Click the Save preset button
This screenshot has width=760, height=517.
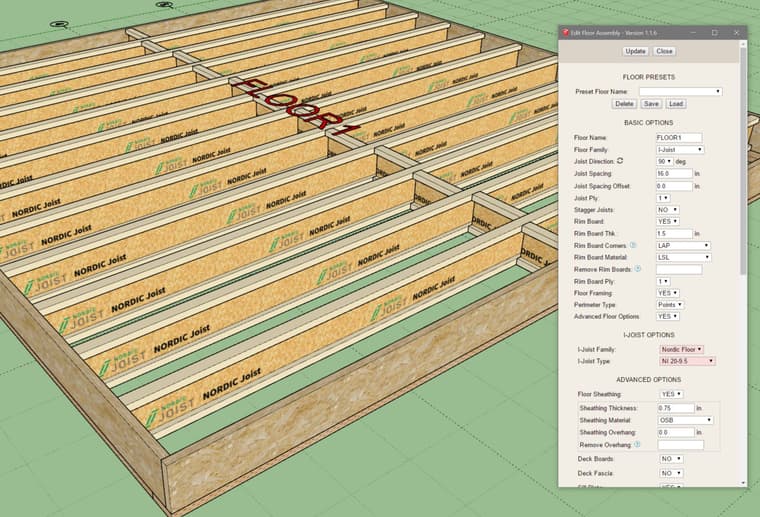(x=651, y=104)
